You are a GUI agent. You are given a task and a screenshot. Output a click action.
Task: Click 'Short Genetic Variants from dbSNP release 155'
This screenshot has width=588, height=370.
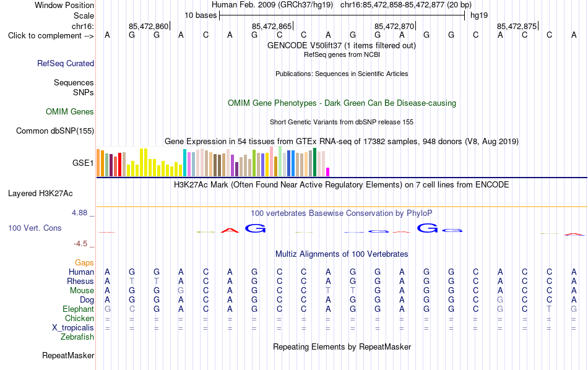pyautogui.click(x=342, y=123)
